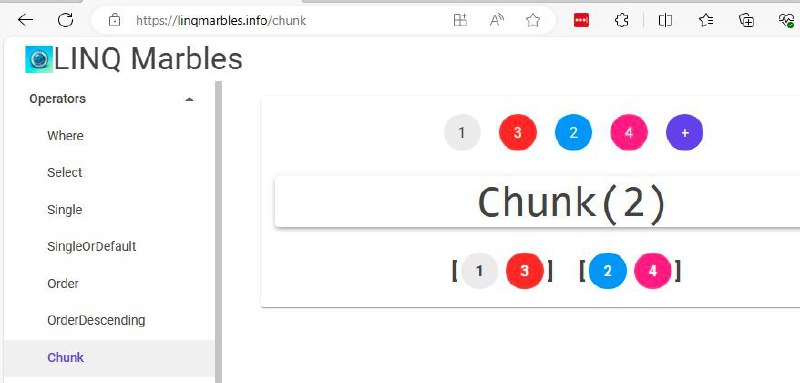Screen dimensions: 800x383
Task: Open the favorites list icon
Action: click(x=706, y=20)
